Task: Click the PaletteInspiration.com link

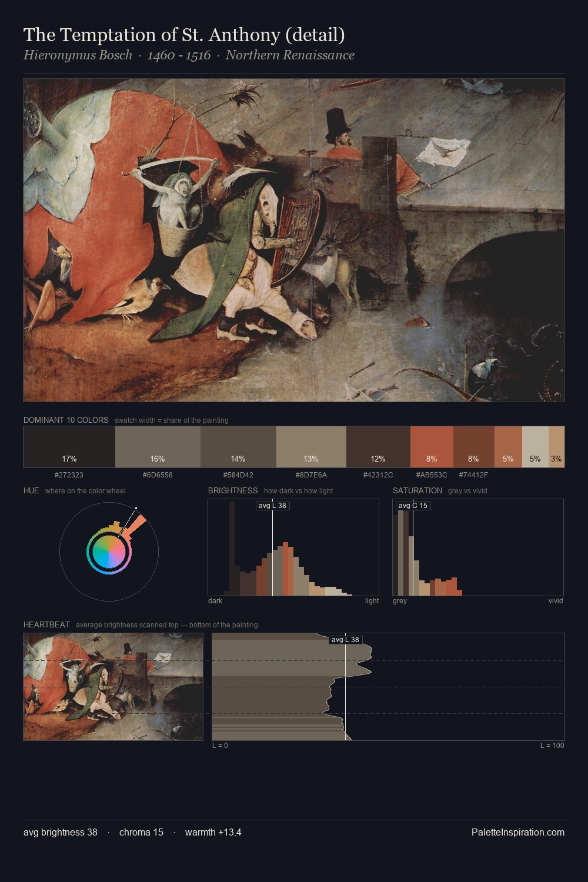Action: 518,833
